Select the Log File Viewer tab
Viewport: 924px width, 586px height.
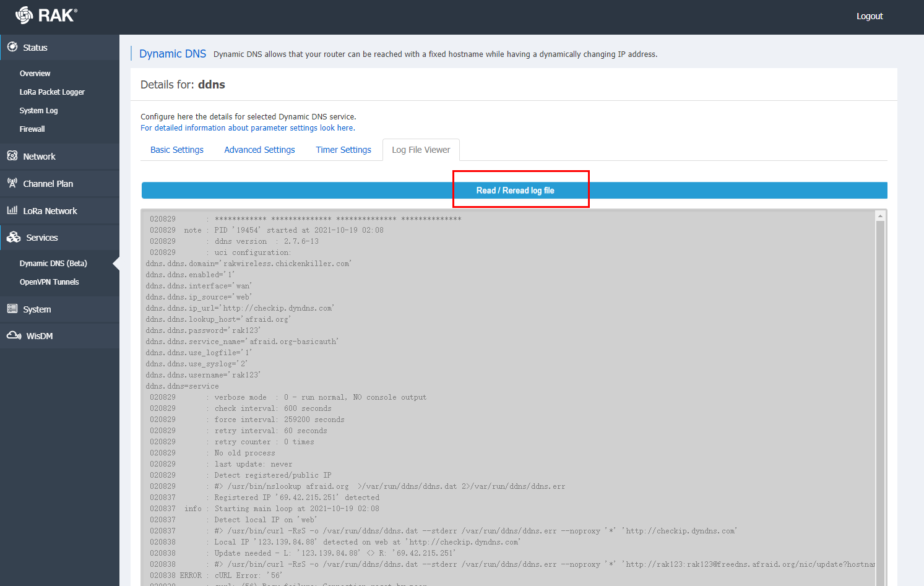[x=421, y=150]
